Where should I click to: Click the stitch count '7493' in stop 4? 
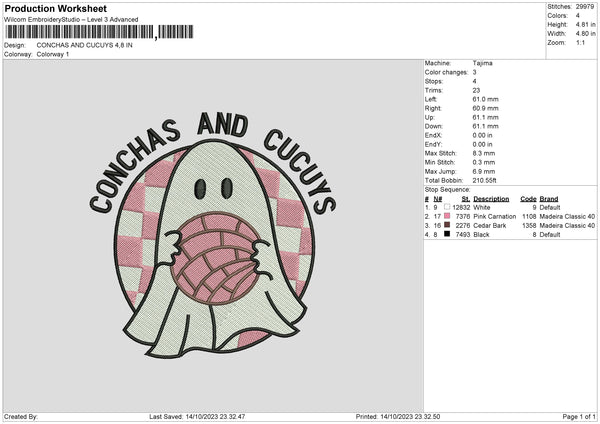pyautogui.click(x=463, y=235)
